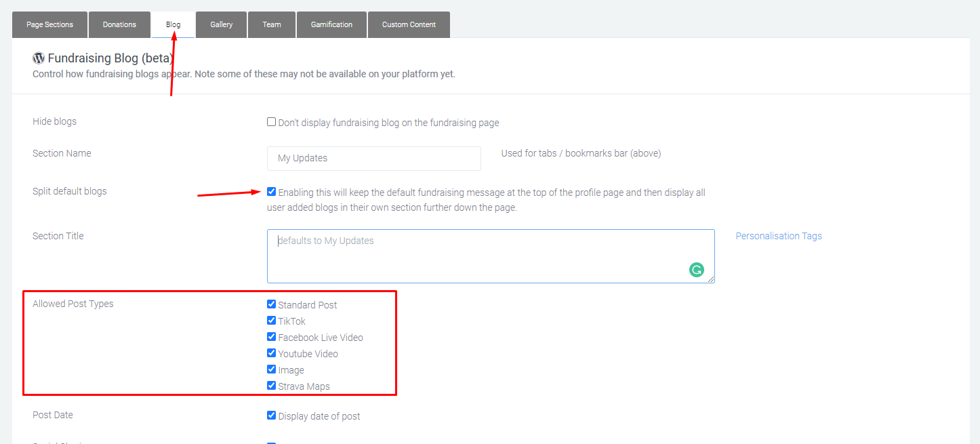Disable the Strava Maps post type

pos(271,386)
